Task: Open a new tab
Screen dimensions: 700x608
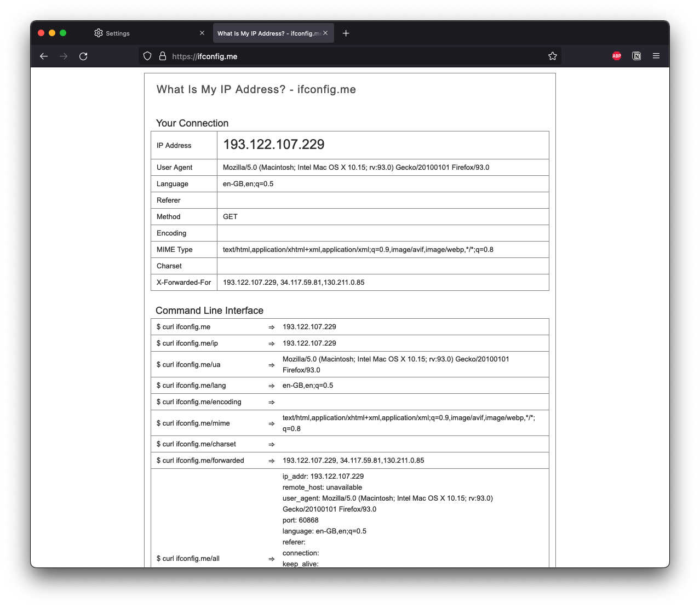Action: tap(346, 33)
